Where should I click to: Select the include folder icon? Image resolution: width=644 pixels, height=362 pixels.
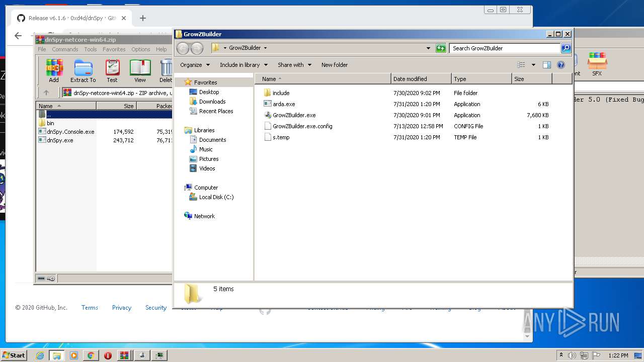[x=268, y=93]
